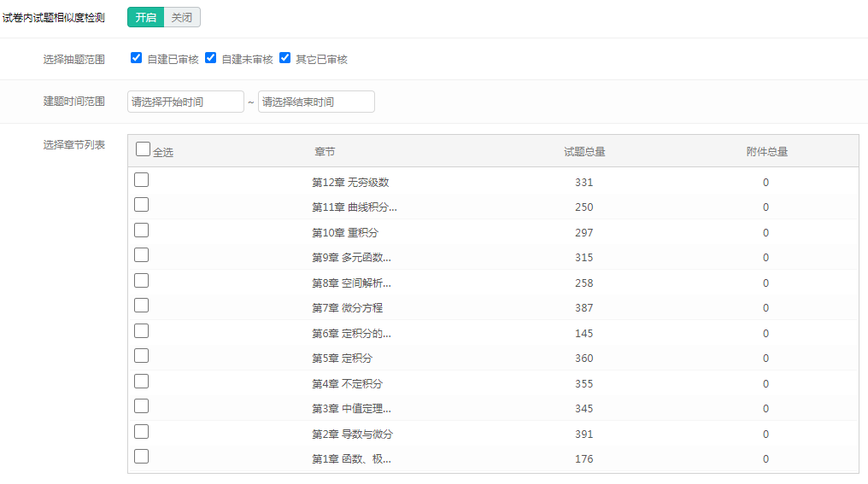Select checkbox for 第10章 重积分
The width and height of the screenshot is (868, 484).
142,230
